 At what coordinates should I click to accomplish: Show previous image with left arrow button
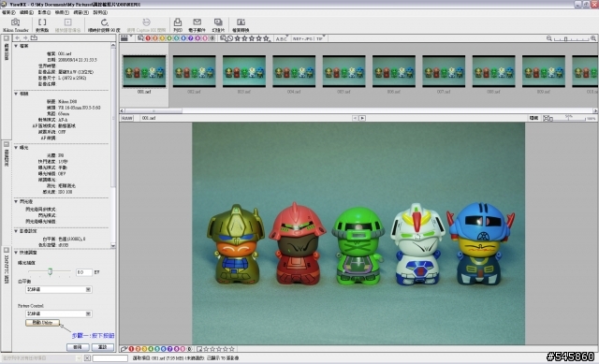(355, 118)
